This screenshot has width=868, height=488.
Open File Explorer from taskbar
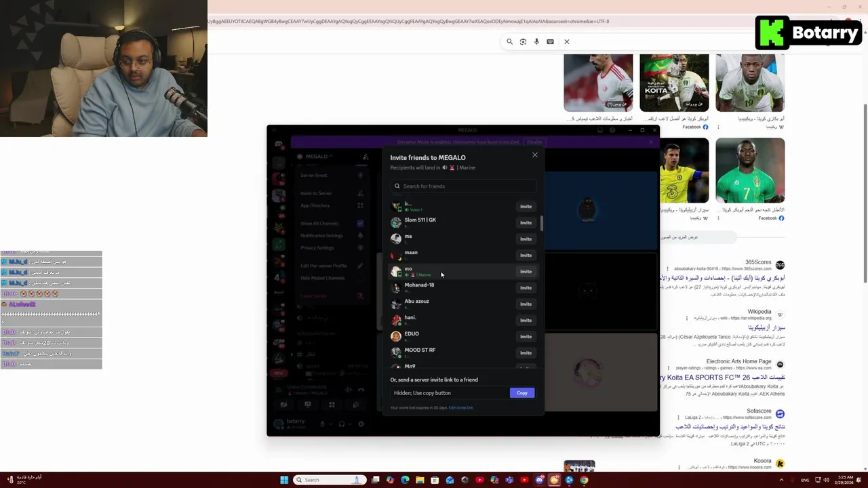coord(420,480)
